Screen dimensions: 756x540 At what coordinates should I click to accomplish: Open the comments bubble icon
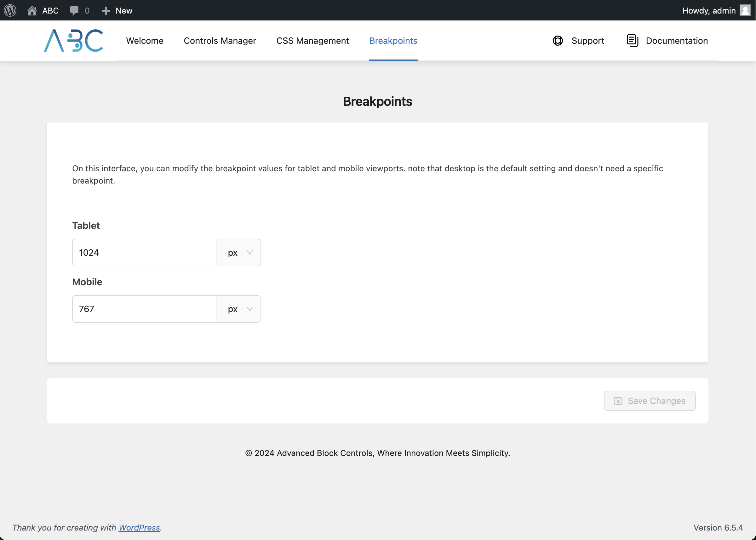tap(74, 11)
